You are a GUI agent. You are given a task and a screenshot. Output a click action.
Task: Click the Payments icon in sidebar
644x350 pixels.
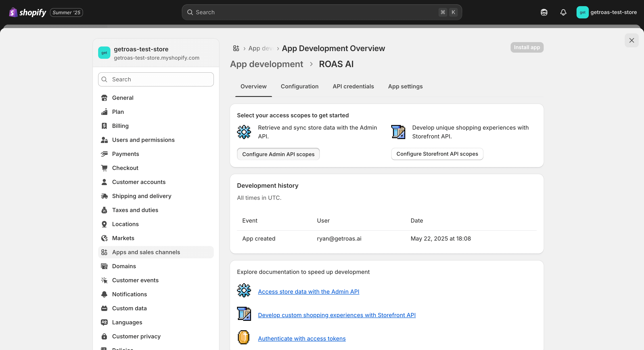coord(104,154)
